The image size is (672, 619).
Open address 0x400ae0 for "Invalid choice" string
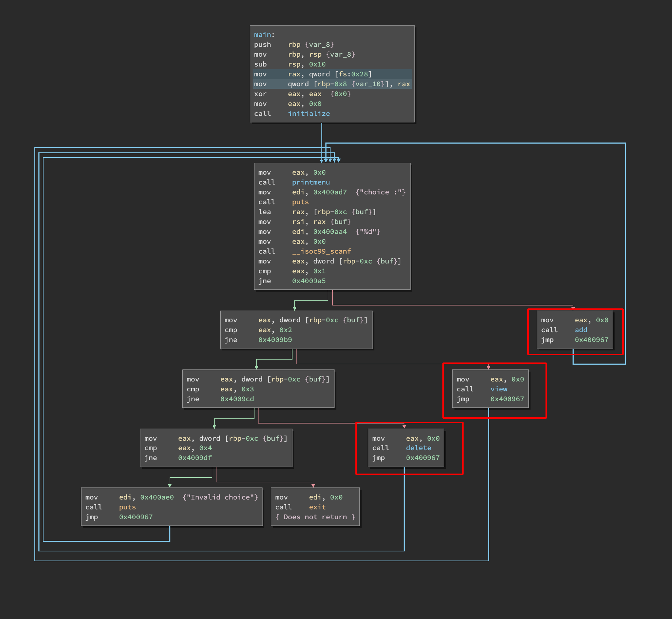pos(157,497)
